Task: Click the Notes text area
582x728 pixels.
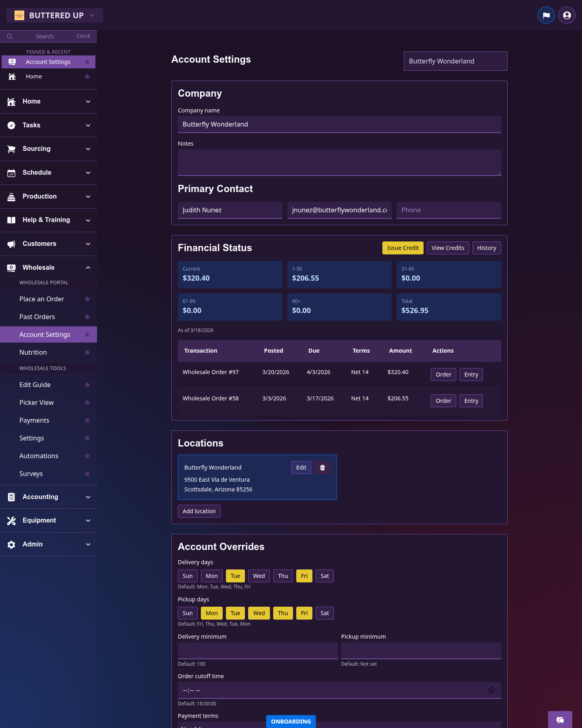Action: (339, 163)
